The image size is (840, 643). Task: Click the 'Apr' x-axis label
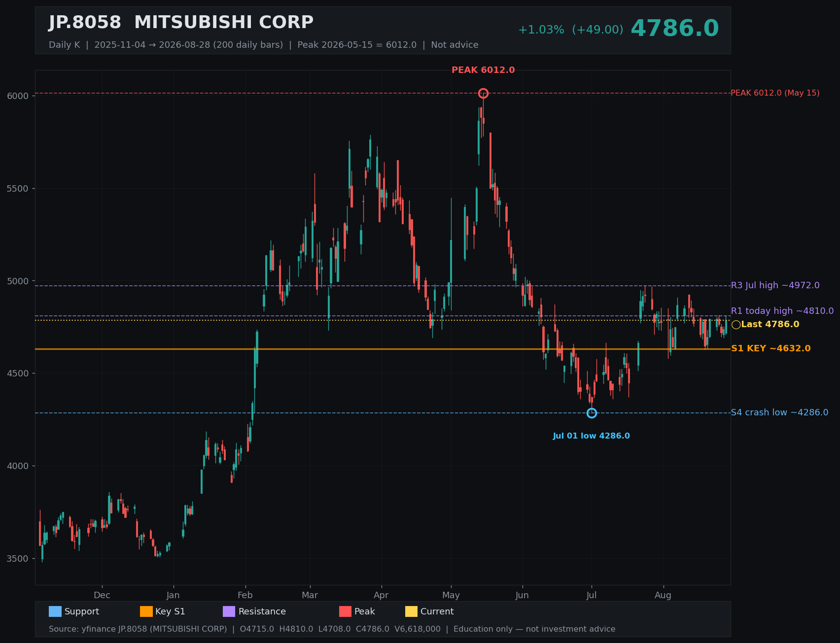[381, 595]
